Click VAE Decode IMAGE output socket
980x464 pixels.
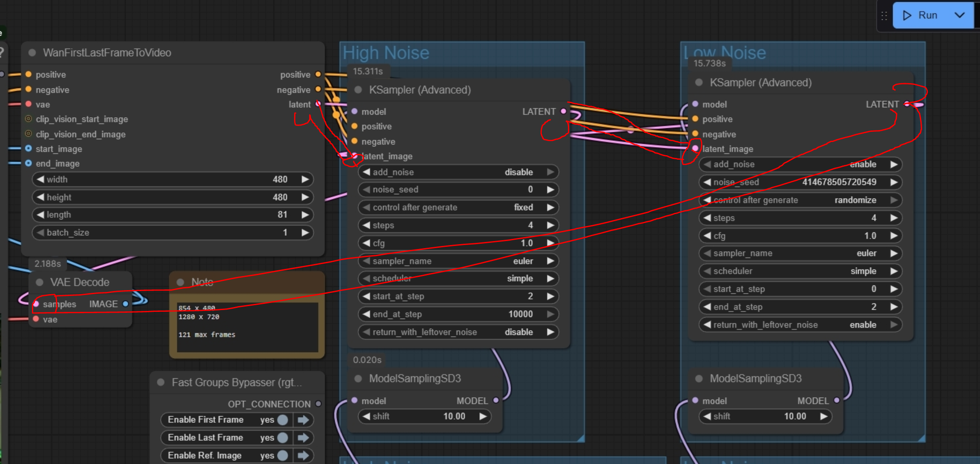point(126,304)
